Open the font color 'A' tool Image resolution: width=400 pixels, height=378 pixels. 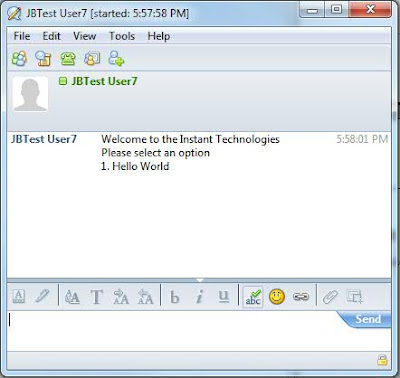pyautogui.click(x=18, y=296)
